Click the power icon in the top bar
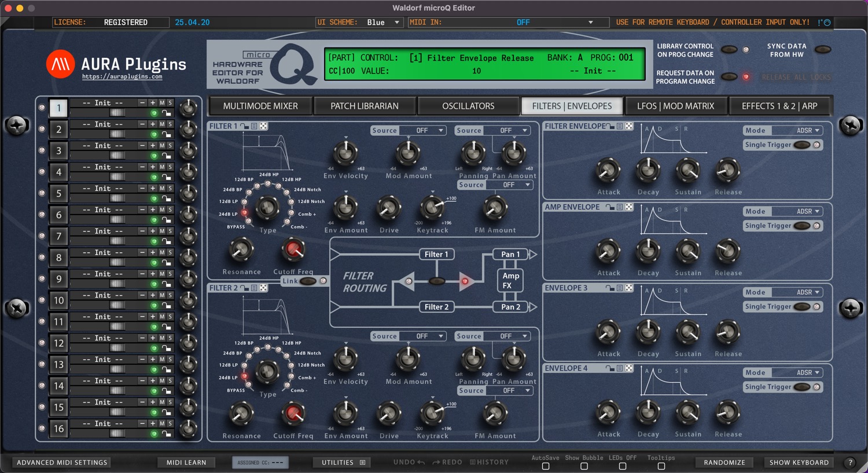868x473 pixels. 827,23
